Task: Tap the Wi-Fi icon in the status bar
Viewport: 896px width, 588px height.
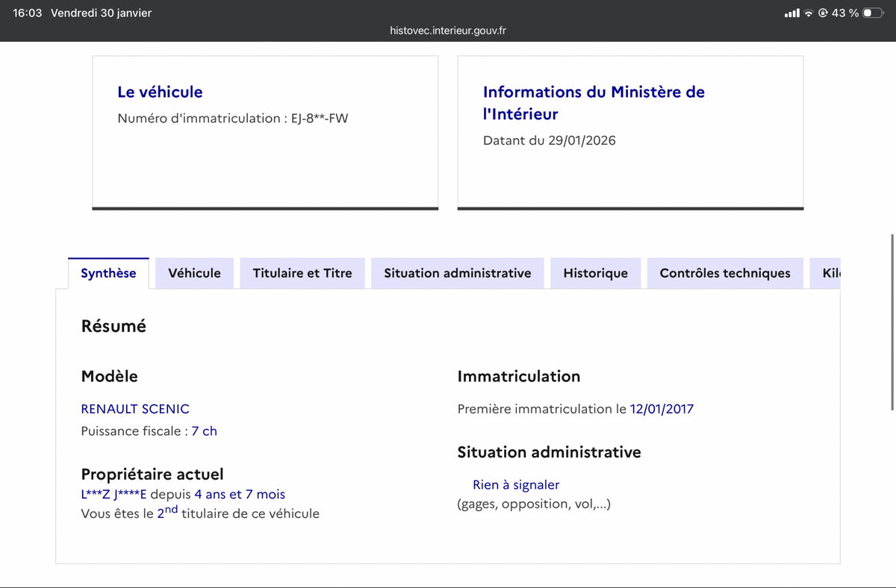Action: [808, 13]
